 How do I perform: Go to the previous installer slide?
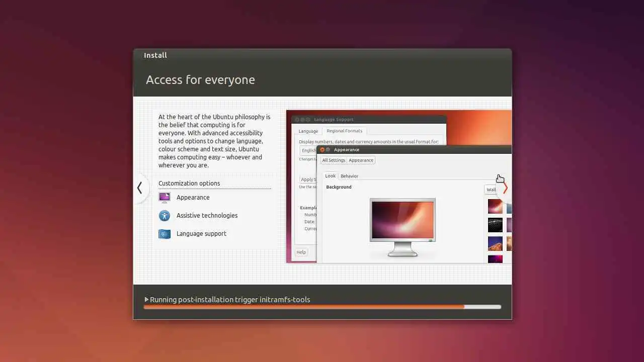tap(140, 188)
